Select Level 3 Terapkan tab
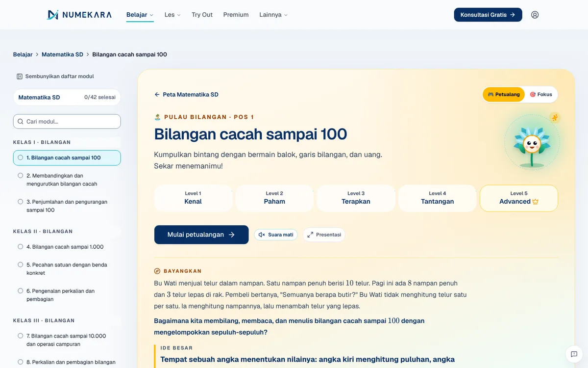This screenshot has height=368, width=588. pyautogui.click(x=356, y=198)
